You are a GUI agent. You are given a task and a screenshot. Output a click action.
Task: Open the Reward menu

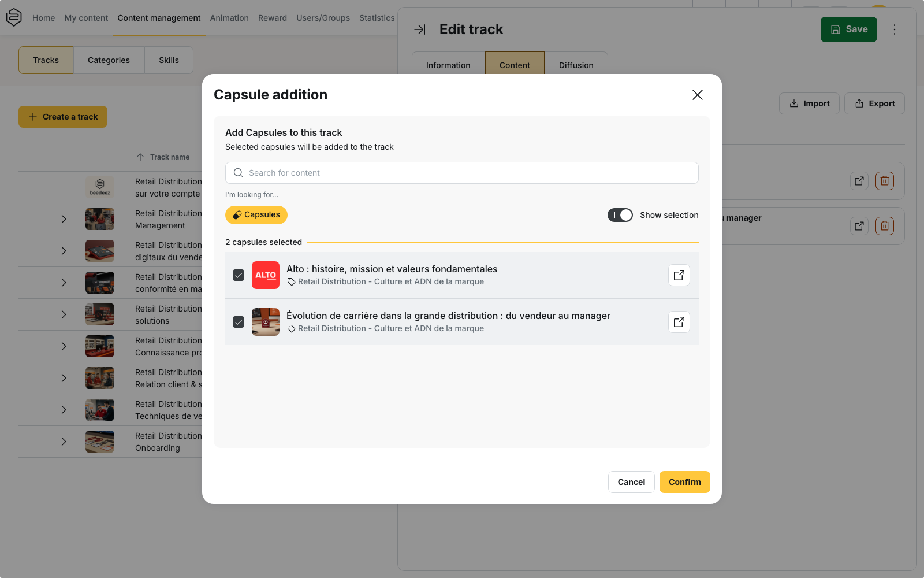click(x=273, y=18)
